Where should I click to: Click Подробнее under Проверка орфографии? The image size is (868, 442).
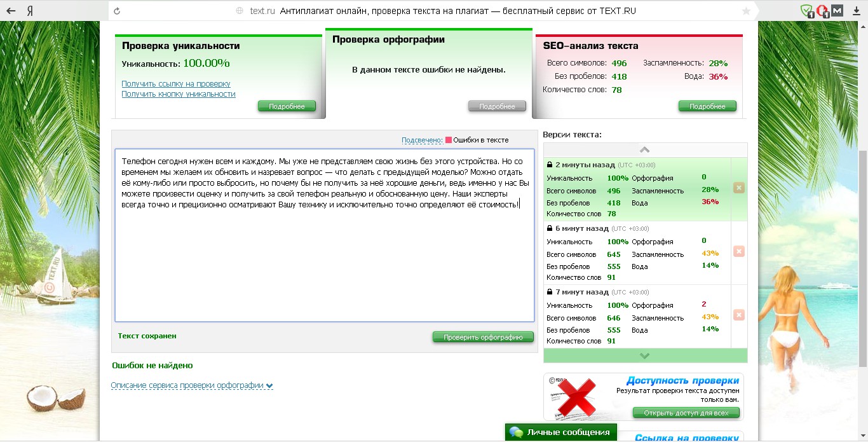tap(497, 106)
